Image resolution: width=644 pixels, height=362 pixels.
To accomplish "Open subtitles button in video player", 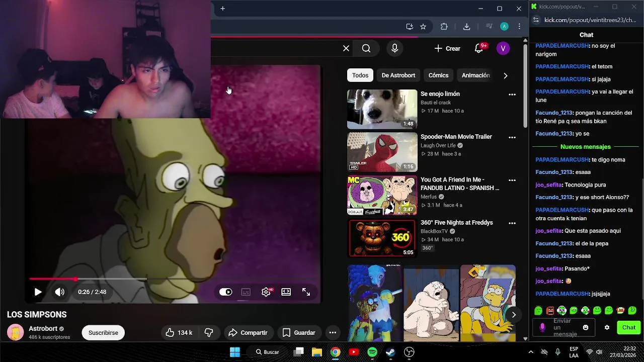I will [246, 292].
